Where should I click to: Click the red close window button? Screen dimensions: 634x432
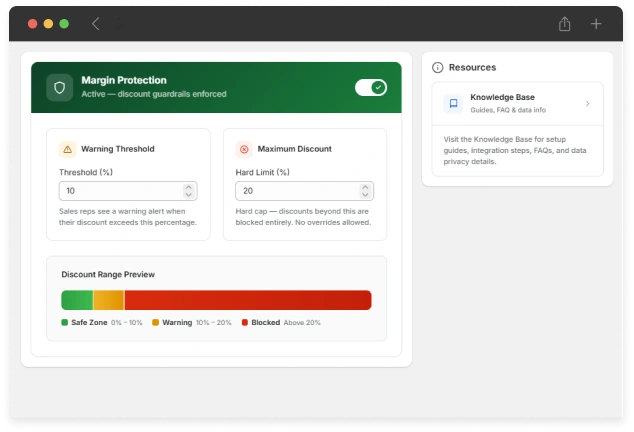(33, 24)
